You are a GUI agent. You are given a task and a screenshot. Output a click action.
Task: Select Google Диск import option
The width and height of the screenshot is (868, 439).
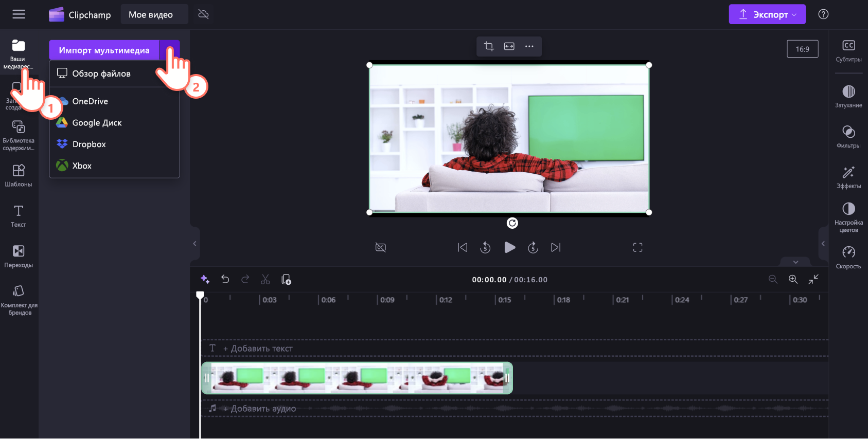click(114, 123)
